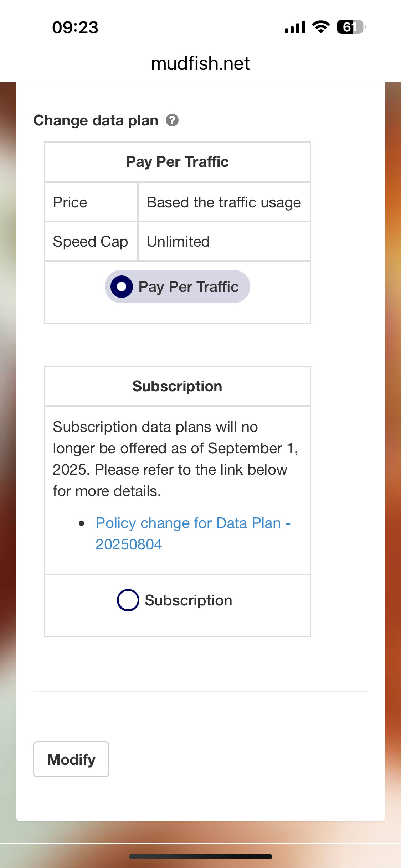Click the Pay Per Traffic table header

pyautogui.click(x=177, y=162)
